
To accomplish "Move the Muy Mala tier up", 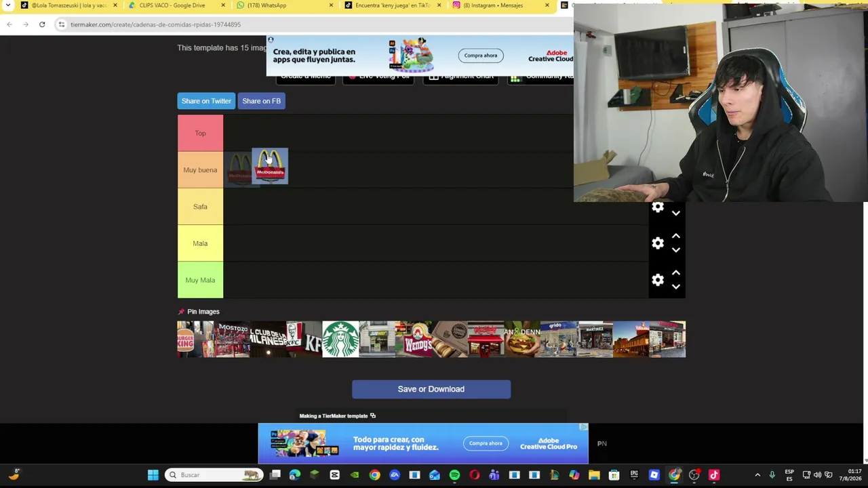I will coord(675,273).
